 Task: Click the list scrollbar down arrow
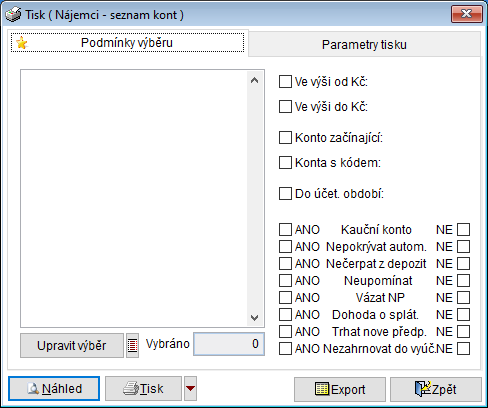point(254,317)
